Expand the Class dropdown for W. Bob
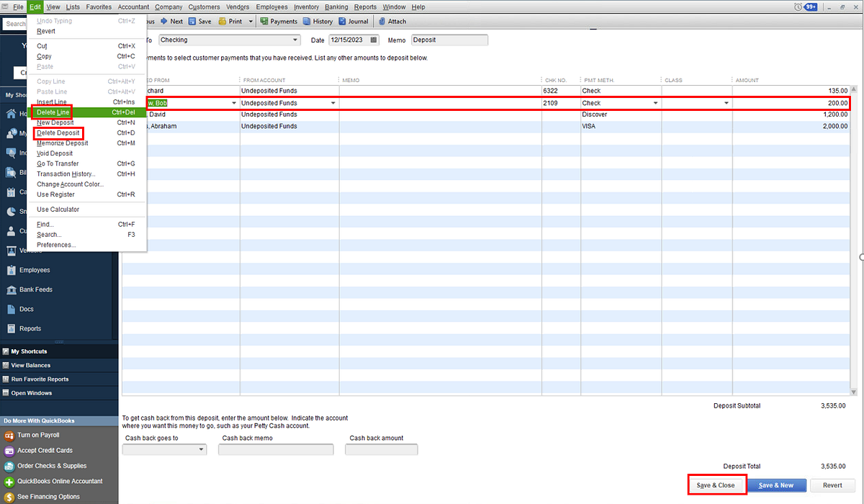Viewport: 864px width, 504px height. point(726,102)
